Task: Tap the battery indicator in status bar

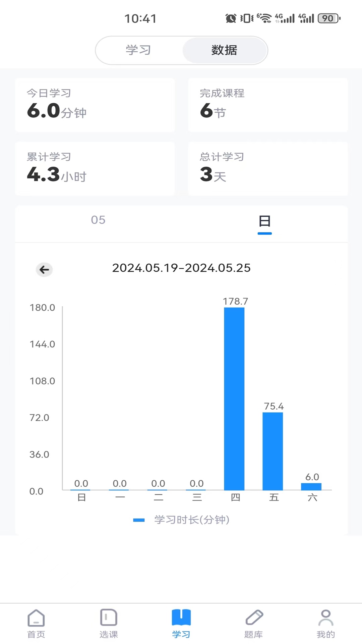Action: tap(329, 18)
